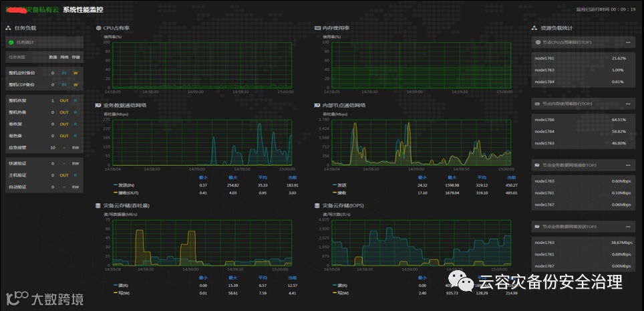Select the 卷热备 task row
Image resolution: width=644 pixels, height=311 pixels.
coord(44,136)
